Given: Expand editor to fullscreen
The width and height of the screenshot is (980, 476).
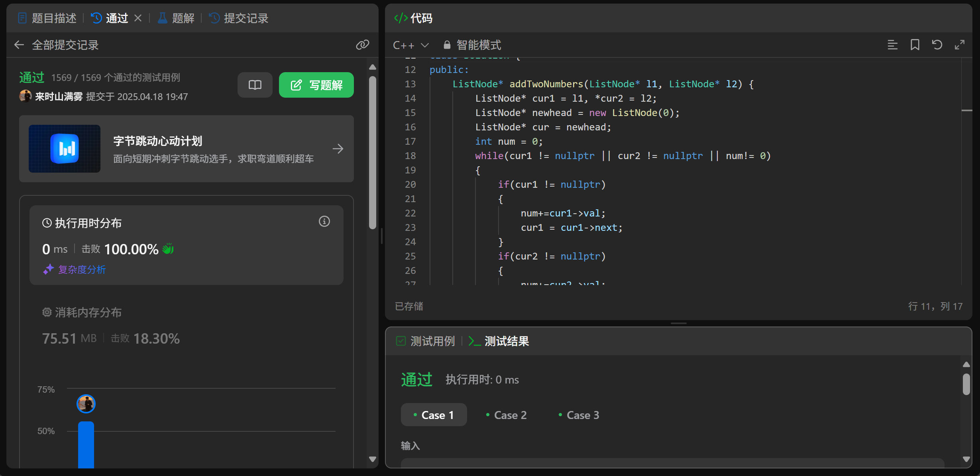Looking at the screenshot, I should [x=959, y=45].
